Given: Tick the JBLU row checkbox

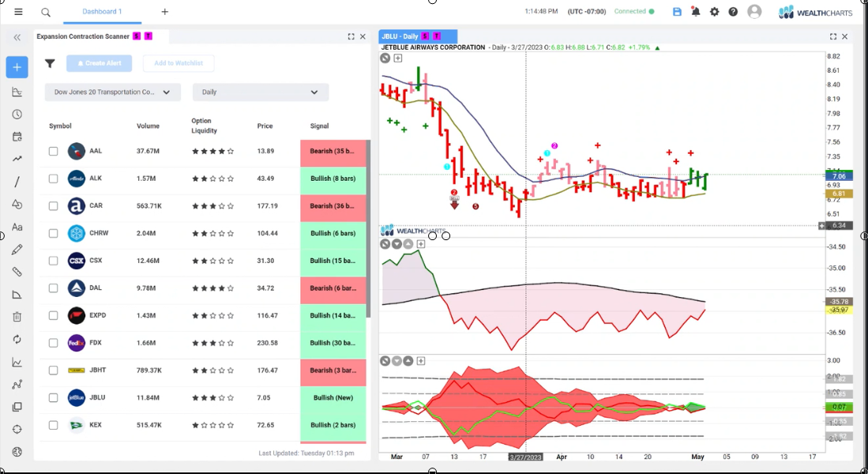Looking at the screenshot, I should click(53, 398).
